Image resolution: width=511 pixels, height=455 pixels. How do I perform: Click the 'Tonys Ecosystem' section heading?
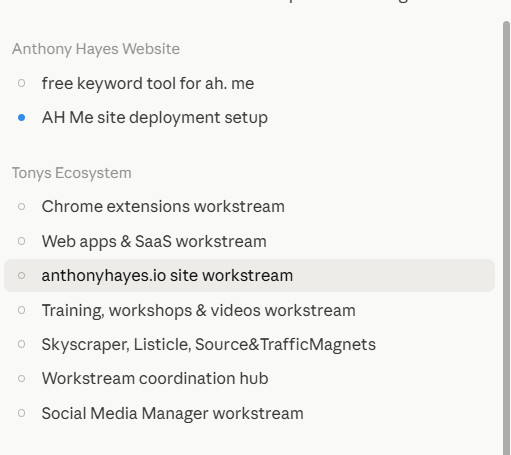72,173
